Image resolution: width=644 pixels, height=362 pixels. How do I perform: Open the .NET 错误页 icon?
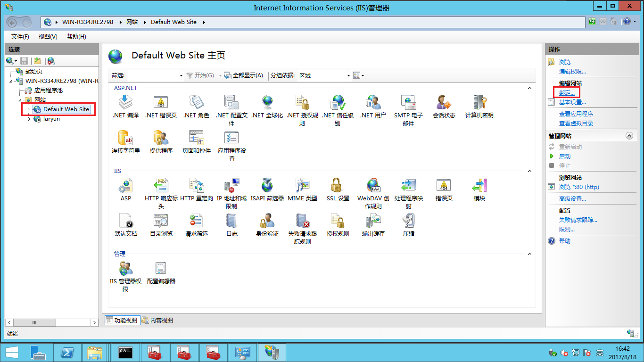161,103
